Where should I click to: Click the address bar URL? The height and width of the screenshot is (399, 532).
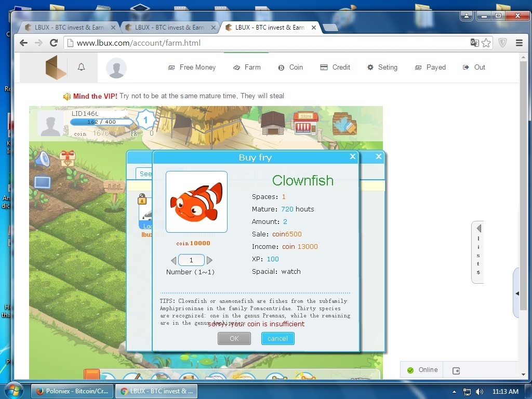coord(138,43)
